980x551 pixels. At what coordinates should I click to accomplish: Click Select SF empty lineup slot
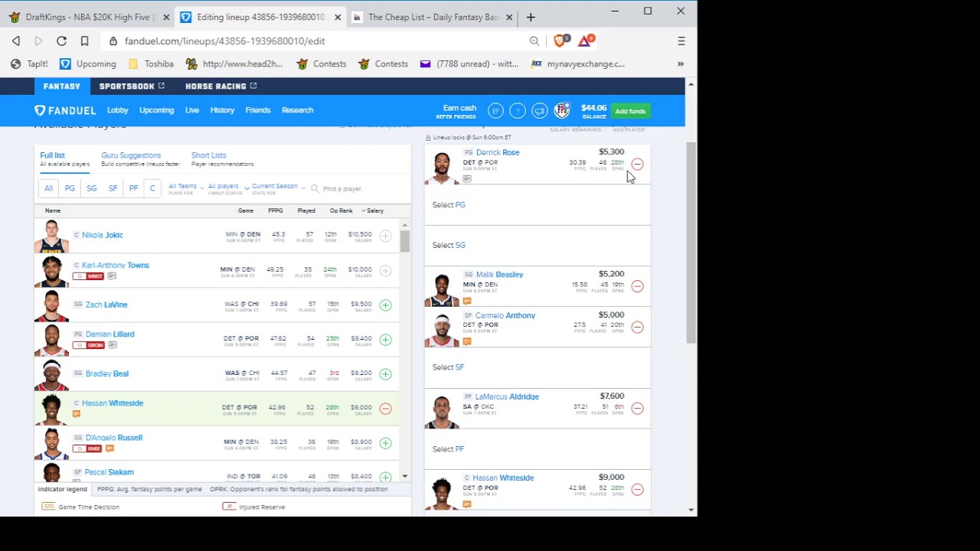[537, 367]
